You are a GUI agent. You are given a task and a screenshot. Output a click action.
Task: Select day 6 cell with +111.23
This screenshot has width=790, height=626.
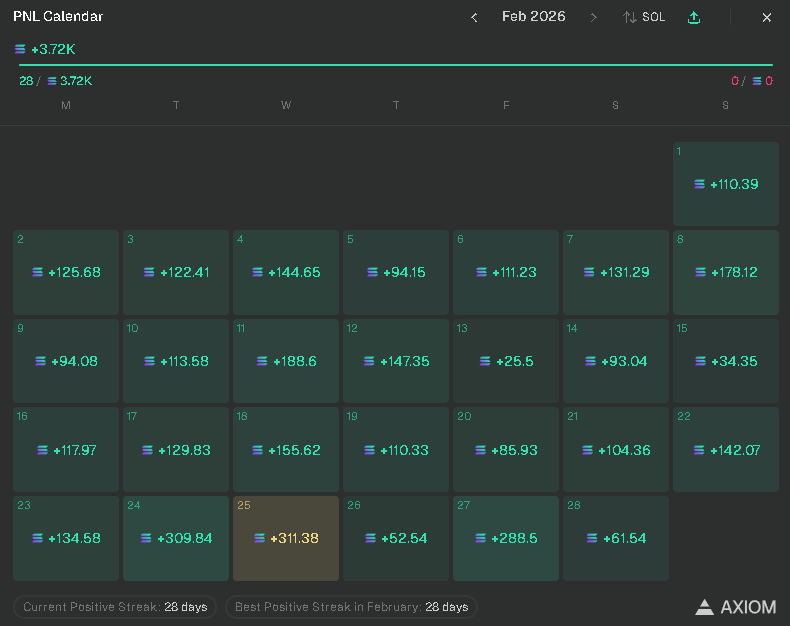tap(506, 273)
